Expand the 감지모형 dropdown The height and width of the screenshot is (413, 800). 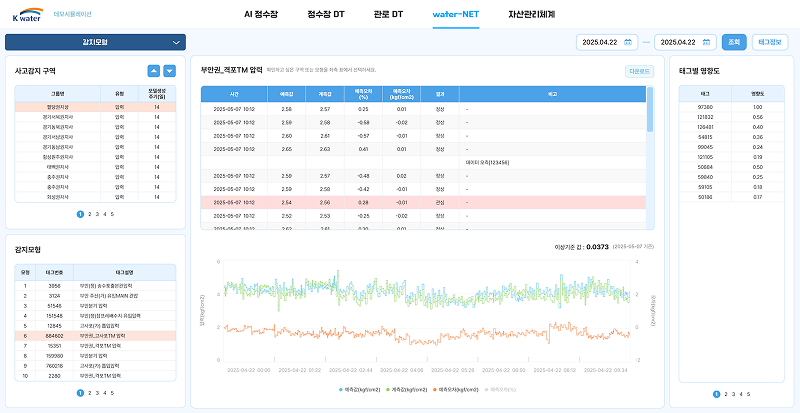coord(95,42)
